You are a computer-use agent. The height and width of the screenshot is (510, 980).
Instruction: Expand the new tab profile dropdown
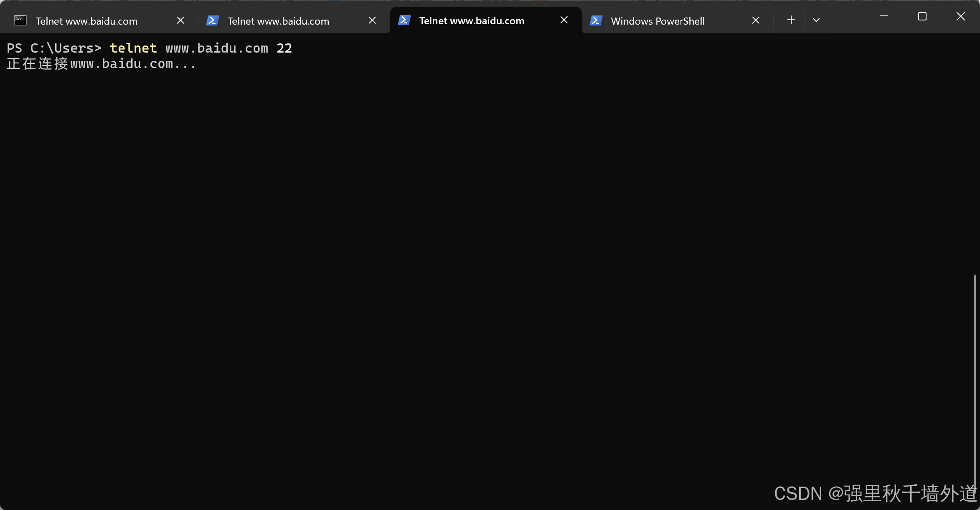point(816,20)
